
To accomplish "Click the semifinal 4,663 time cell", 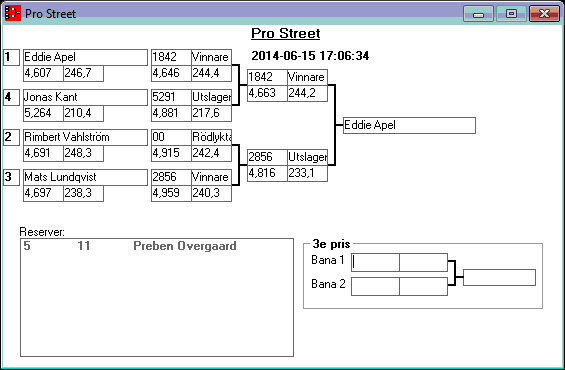I will pyautogui.click(x=267, y=93).
